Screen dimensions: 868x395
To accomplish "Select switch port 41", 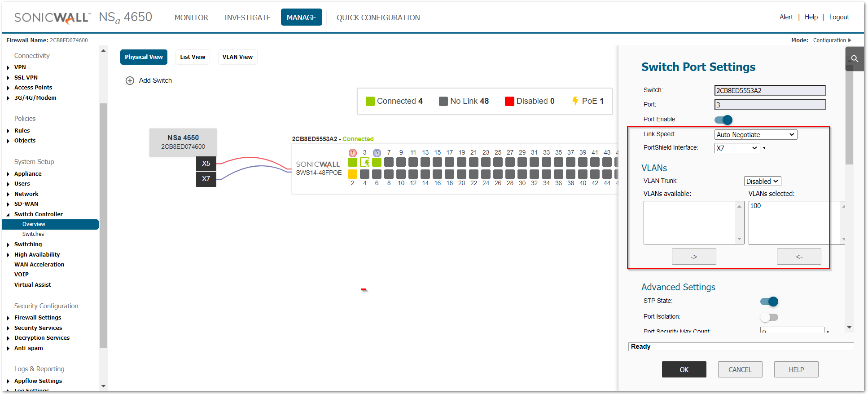I will pos(595,162).
